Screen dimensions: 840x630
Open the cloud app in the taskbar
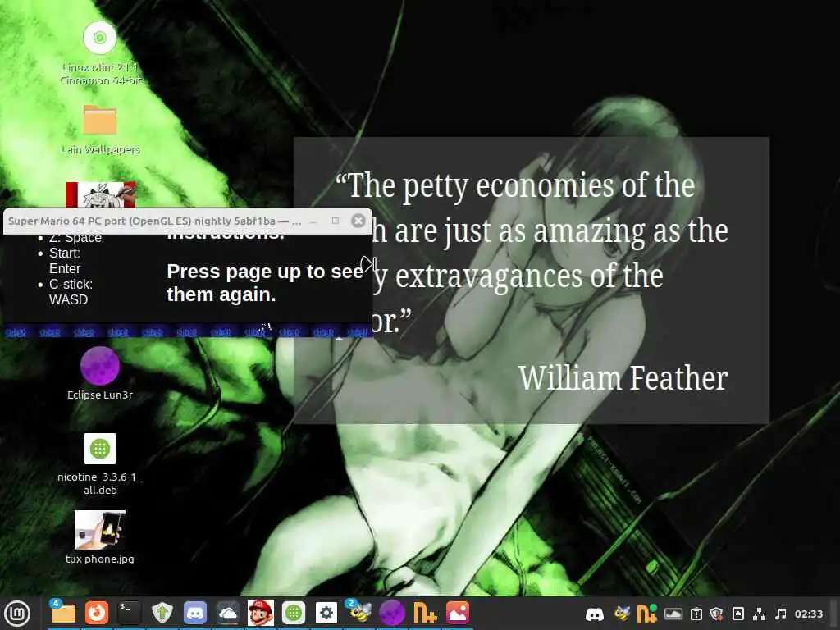coord(228,613)
